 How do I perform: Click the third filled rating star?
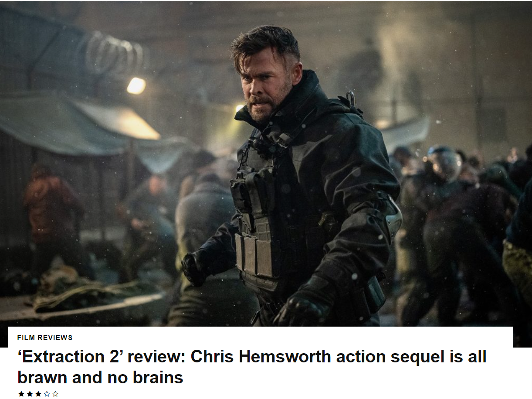point(38,394)
